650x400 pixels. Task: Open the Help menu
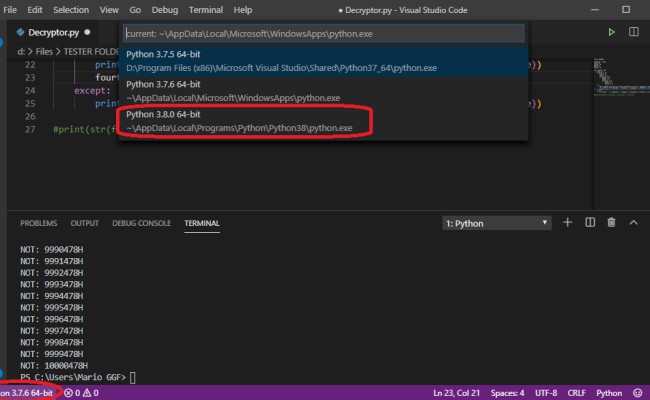pyautogui.click(x=243, y=10)
